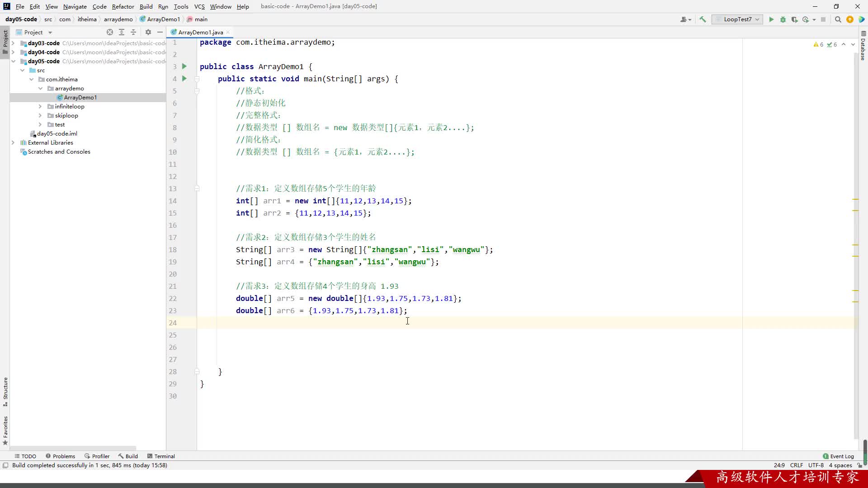Click on ArrayDemo1.java editor tab
The image size is (868, 488).
[201, 32]
